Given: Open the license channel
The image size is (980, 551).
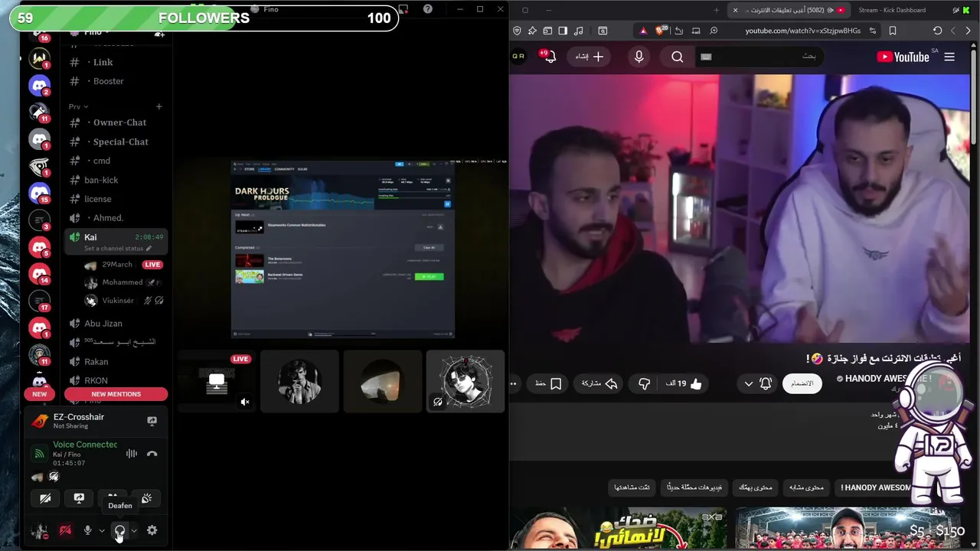Looking at the screenshot, I should tap(116, 199).
